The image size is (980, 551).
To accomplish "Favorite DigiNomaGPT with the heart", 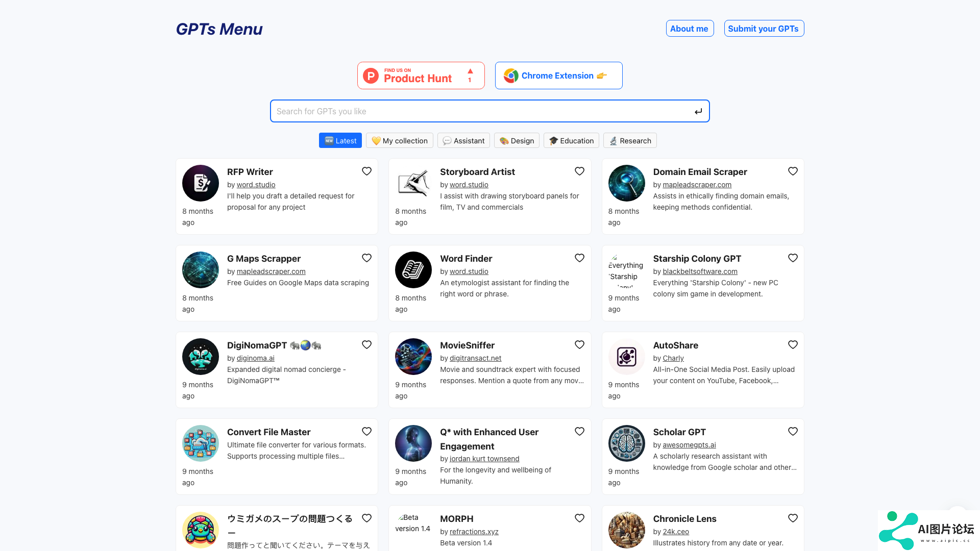I will coord(366,345).
